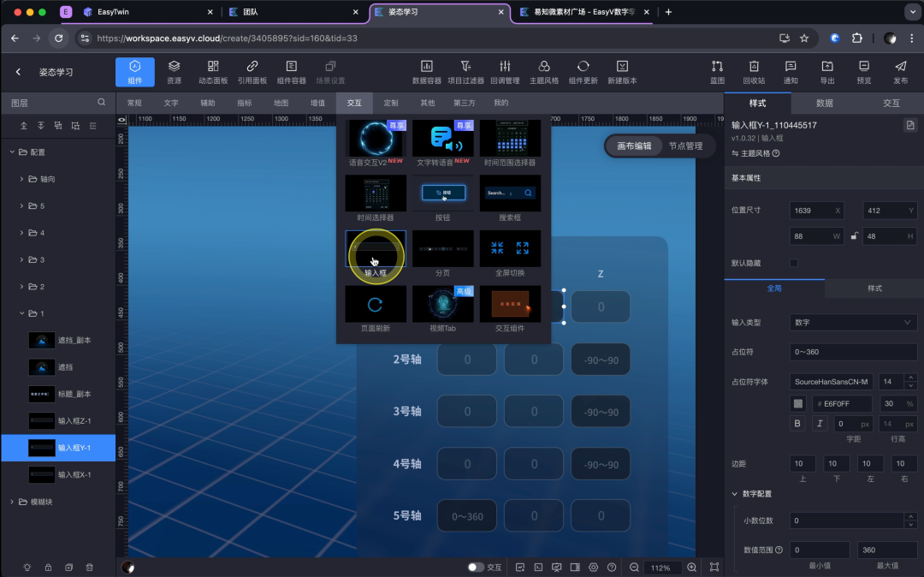Open 数据容器 data container tool
The image size is (924, 577).
427,72
